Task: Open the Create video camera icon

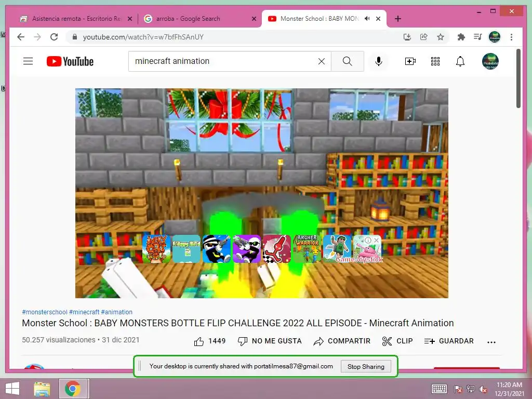Action: click(x=410, y=61)
